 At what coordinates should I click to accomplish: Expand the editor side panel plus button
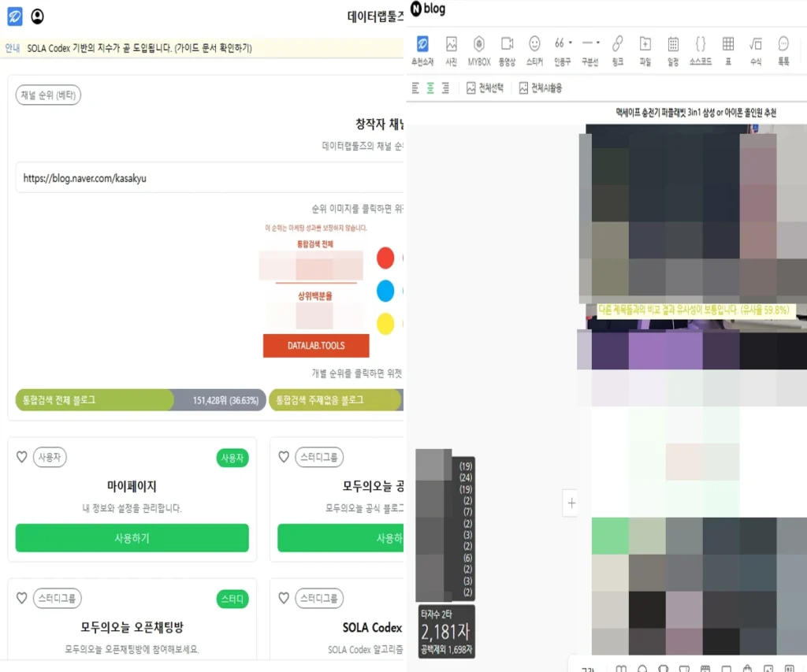coord(571,503)
